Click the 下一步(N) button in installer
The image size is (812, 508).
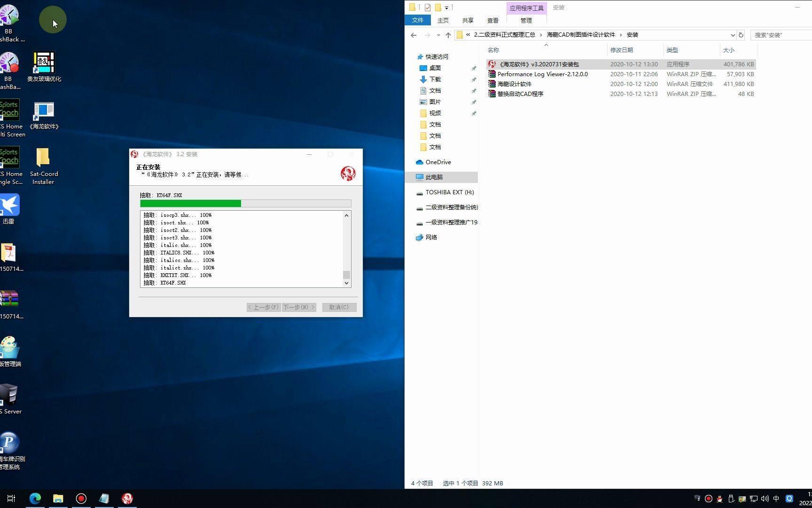coord(299,307)
